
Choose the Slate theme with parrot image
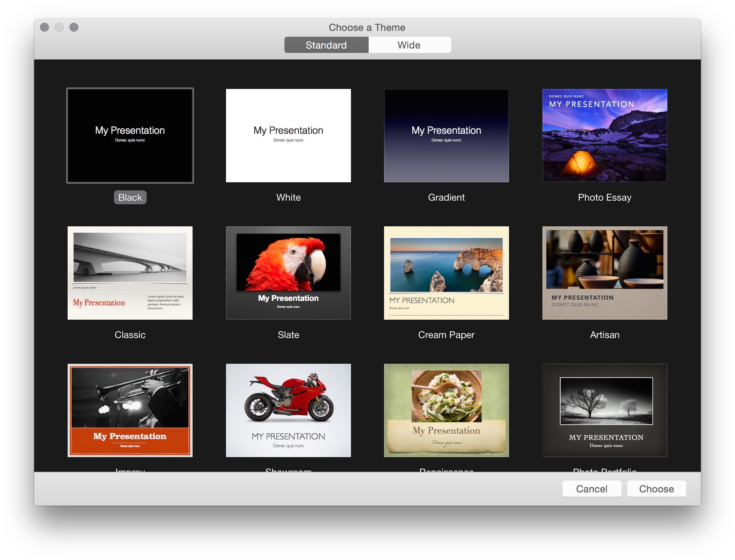[288, 273]
